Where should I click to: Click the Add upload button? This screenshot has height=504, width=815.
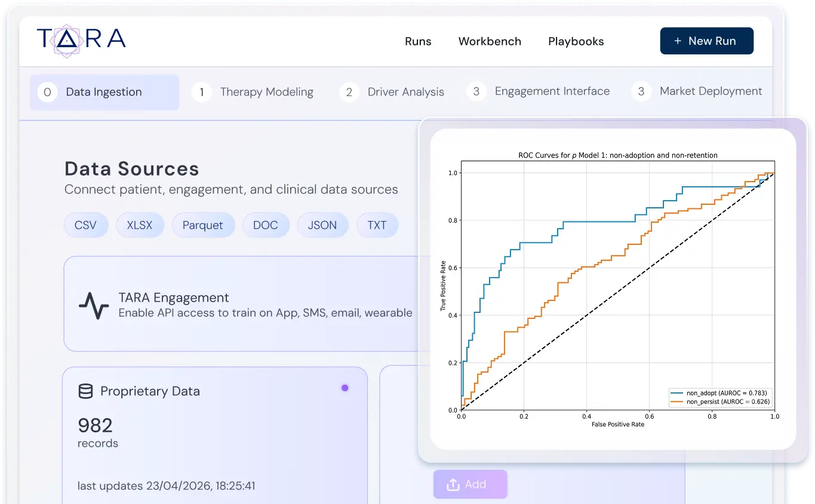[470, 484]
